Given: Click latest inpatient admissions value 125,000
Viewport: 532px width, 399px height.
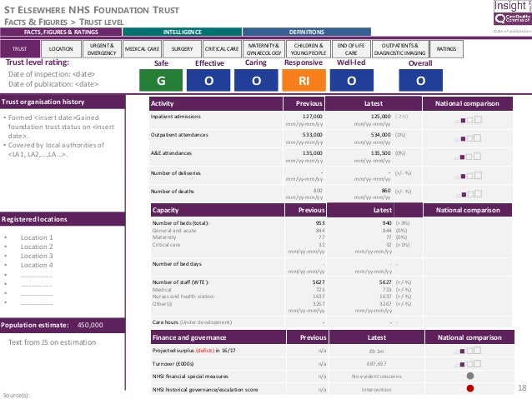Looking at the screenshot, I should pyautogui.click(x=381, y=117).
